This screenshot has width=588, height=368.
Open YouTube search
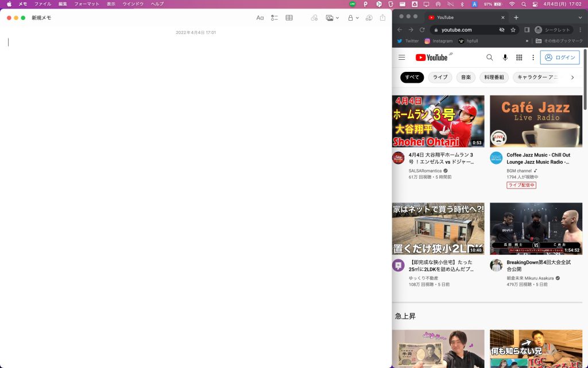[x=489, y=57]
